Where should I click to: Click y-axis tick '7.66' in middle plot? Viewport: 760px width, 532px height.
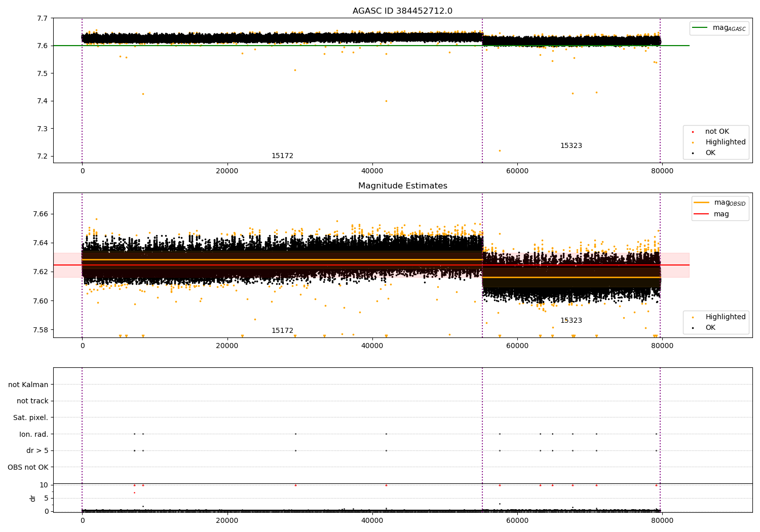coord(41,214)
